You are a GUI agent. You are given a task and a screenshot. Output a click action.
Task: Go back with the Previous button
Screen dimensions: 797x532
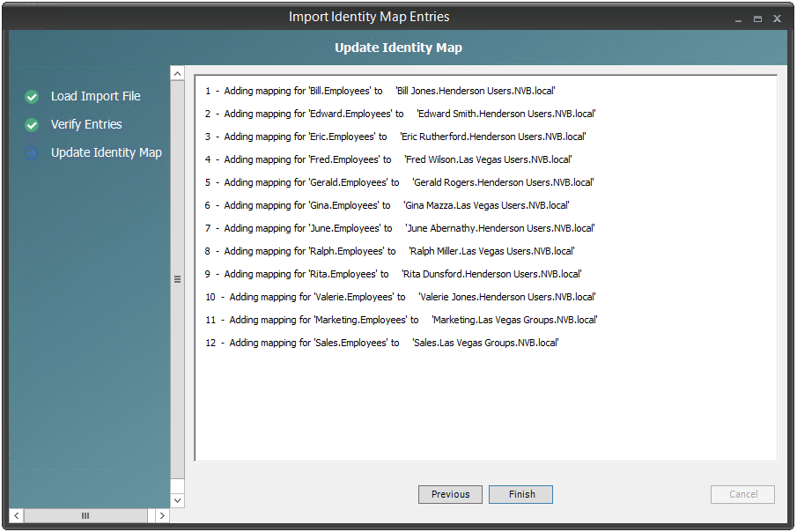[x=450, y=494]
